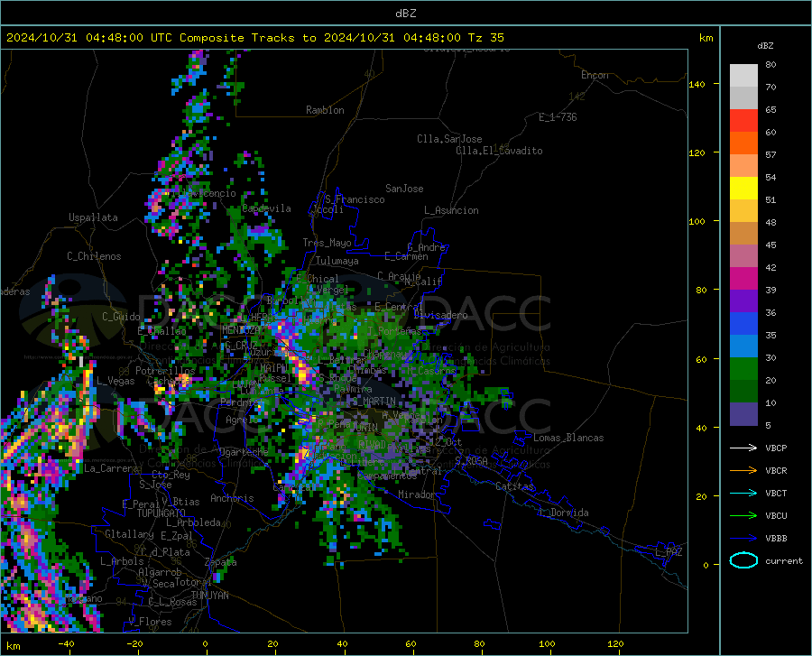This screenshot has height=656, width=812.
Task: Click the E_1-736 map label
Action: (558, 117)
